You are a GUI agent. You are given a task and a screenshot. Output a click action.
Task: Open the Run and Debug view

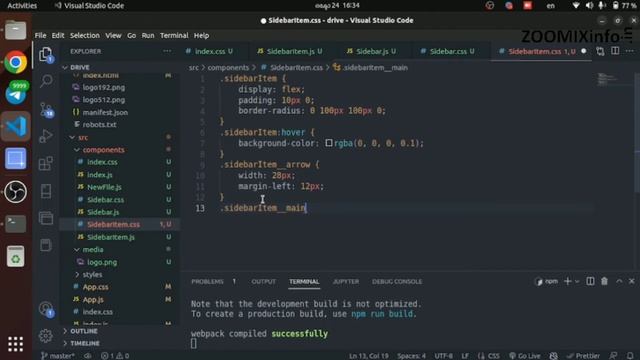pos(46,136)
